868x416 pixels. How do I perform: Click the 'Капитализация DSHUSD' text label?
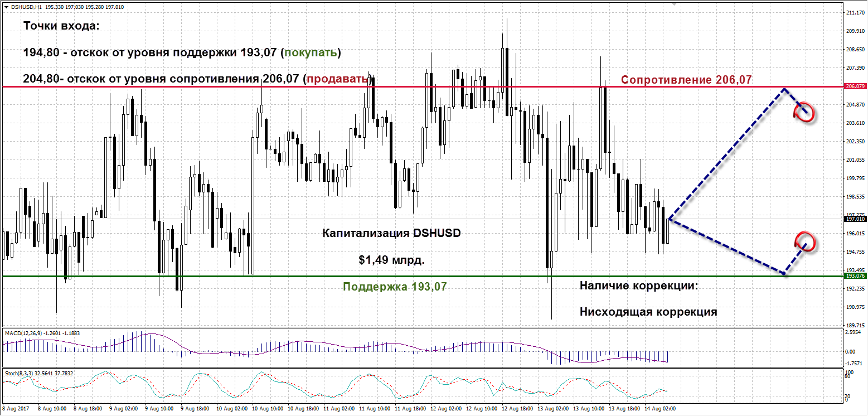[x=391, y=234]
